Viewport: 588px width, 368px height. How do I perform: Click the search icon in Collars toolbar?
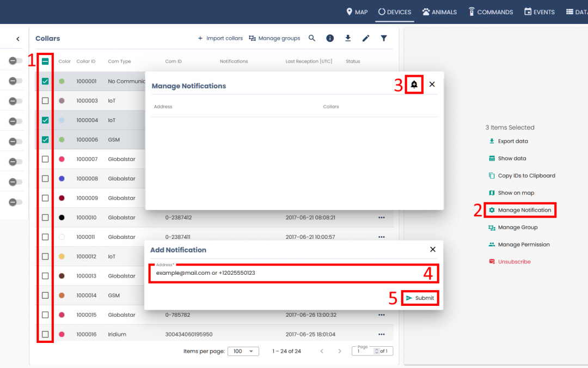point(312,38)
